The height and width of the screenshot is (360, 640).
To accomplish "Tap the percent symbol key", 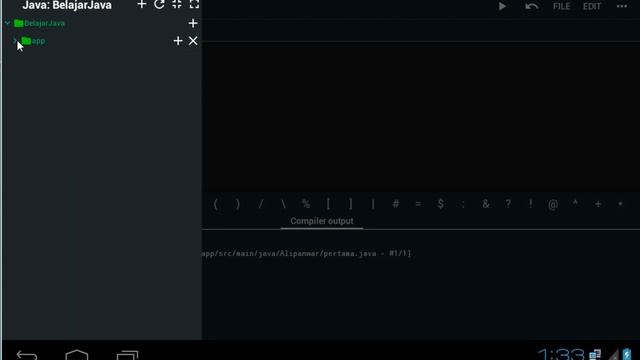I will click(x=306, y=204).
